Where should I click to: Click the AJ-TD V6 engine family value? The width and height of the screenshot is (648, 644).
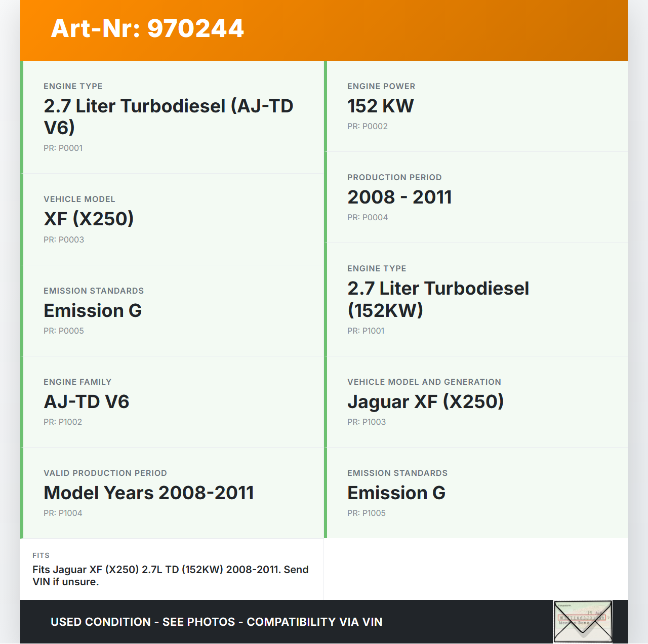click(87, 401)
